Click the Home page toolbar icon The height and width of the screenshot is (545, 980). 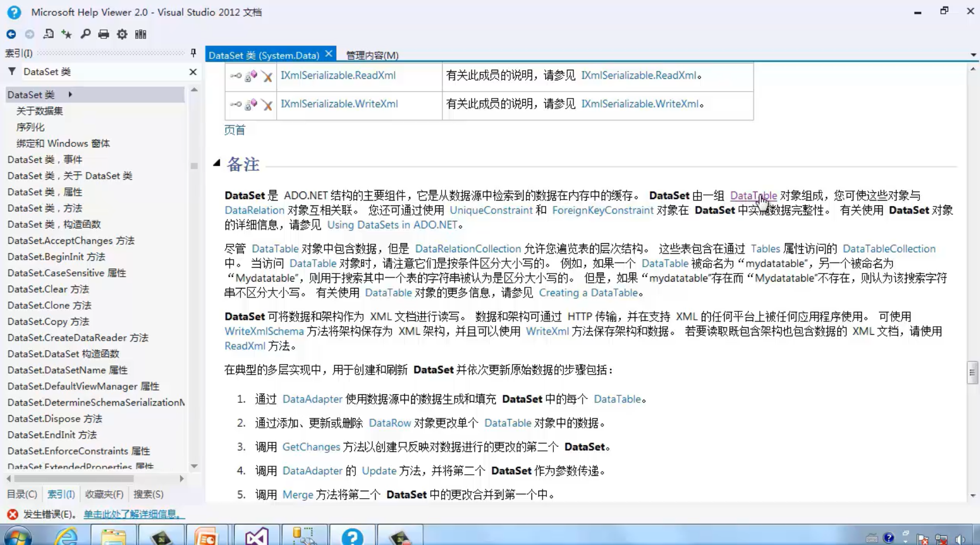tap(48, 34)
